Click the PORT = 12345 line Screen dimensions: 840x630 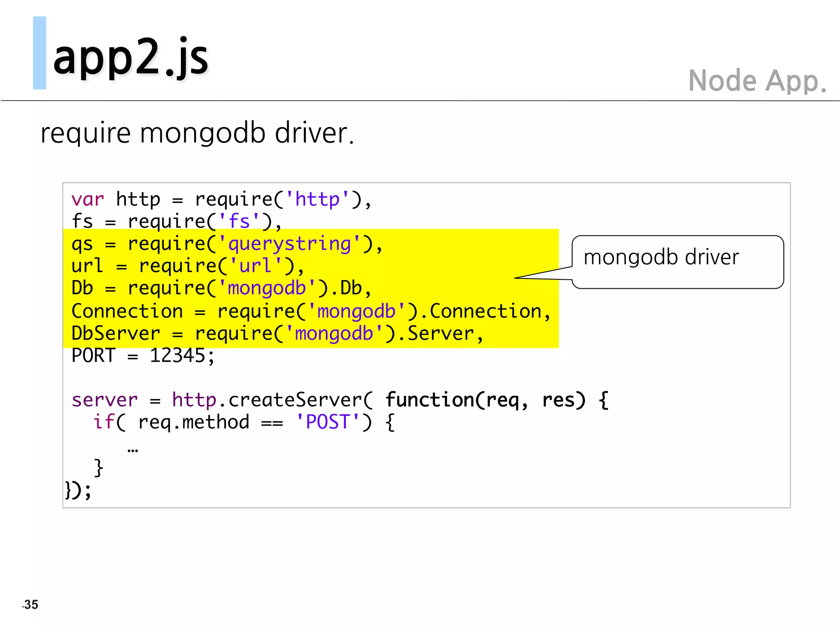pos(143,356)
